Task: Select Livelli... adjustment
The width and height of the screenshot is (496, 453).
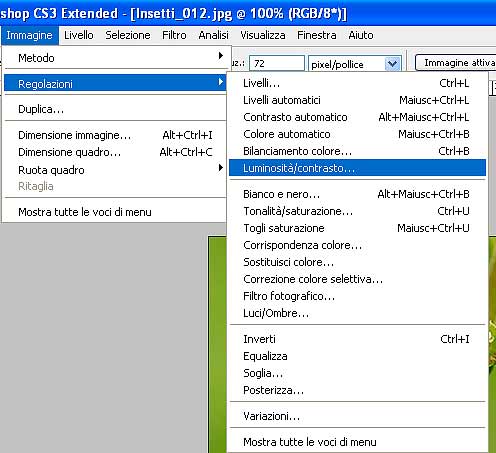Action: pos(357,83)
